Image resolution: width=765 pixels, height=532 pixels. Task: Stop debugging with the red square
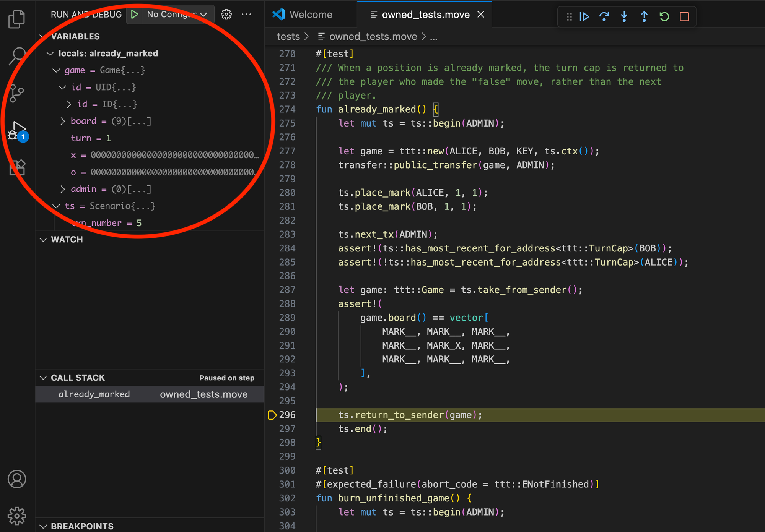(x=684, y=16)
